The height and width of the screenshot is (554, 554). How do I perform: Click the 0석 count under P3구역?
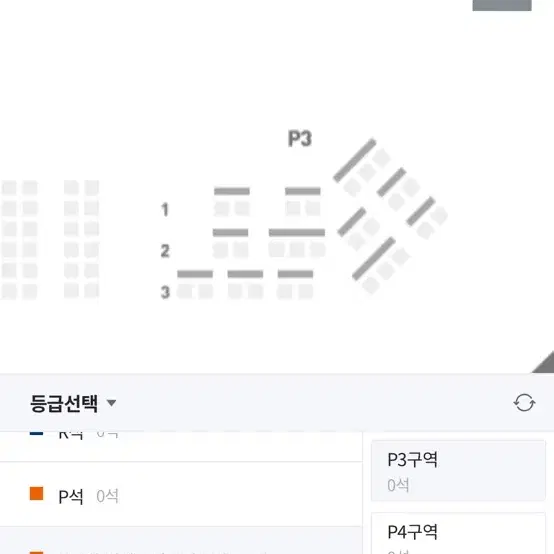coord(398,485)
